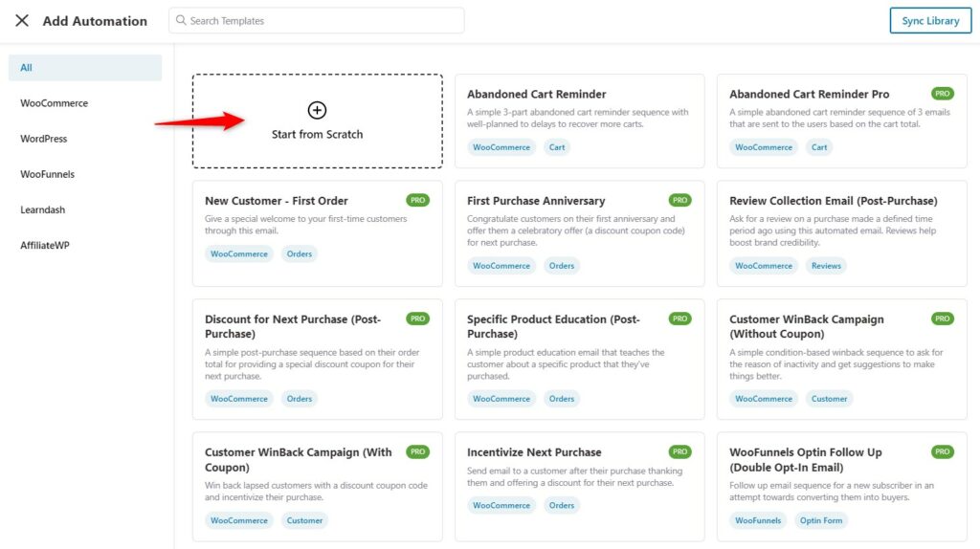This screenshot has width=980, height=549.
Task: Click the PRO badge on Abandoned Cart Reminder Pro
Action: click(942, 94)
